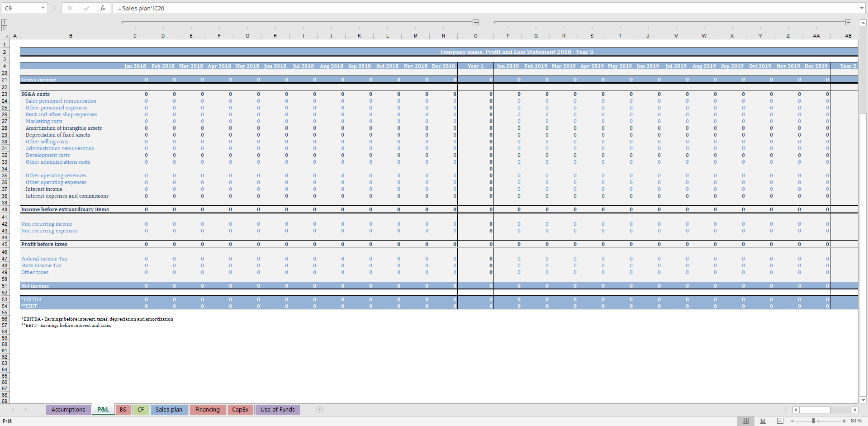Click the Federal Income Tax cell
The height and width of the screenshot is (426, 868).
point(70,259)
